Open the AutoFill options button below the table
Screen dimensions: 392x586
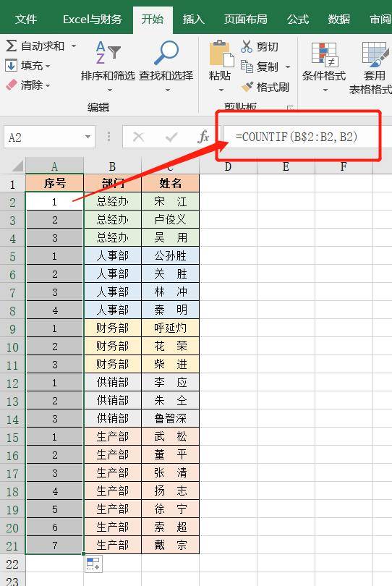pos(93,564)
